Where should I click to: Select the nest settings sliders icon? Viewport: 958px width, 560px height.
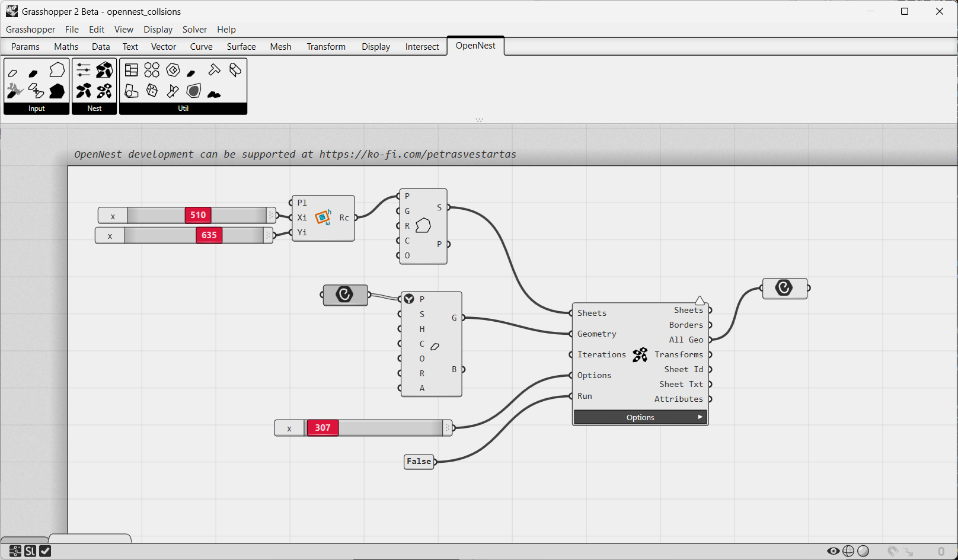point(84,70)
